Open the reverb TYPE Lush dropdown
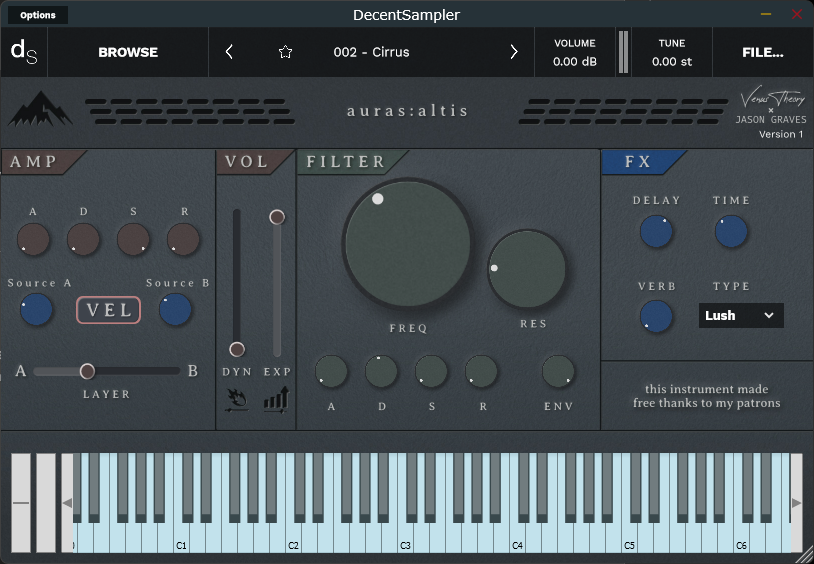Image resolution: width=814 pixels, height=564 pixels. [741, 315]
